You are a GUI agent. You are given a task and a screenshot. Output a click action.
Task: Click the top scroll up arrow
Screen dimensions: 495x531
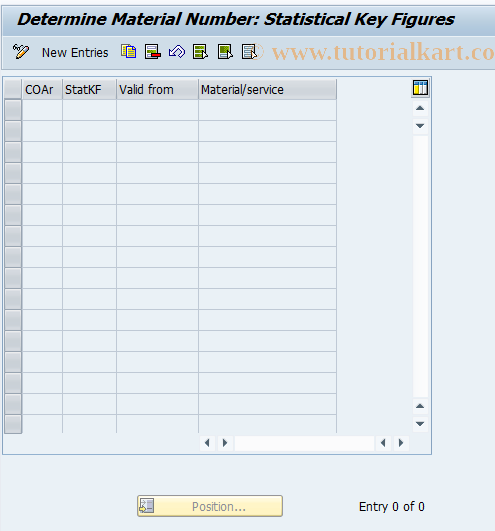420,108
